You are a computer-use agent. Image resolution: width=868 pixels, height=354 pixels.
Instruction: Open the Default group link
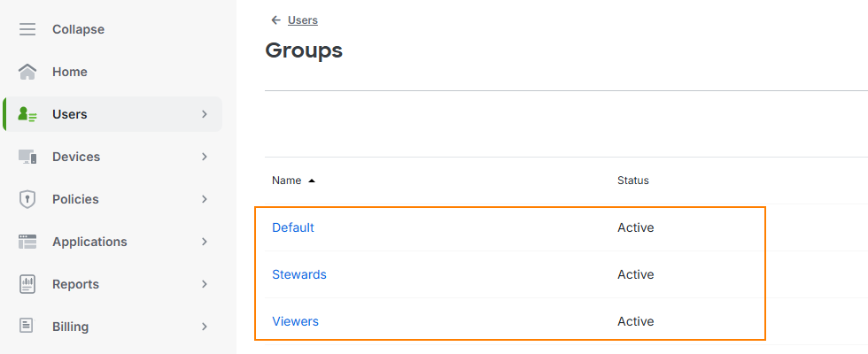coord(293,227)
